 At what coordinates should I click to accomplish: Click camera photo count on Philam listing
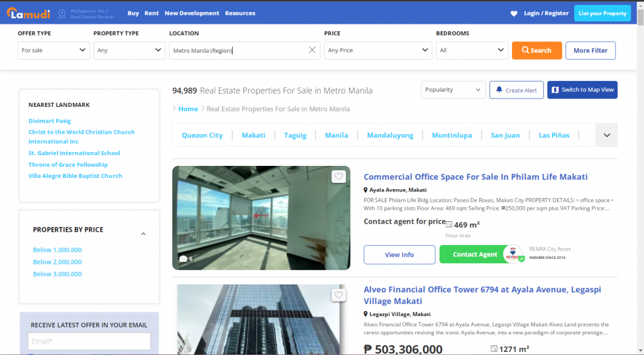pos(186,259)
